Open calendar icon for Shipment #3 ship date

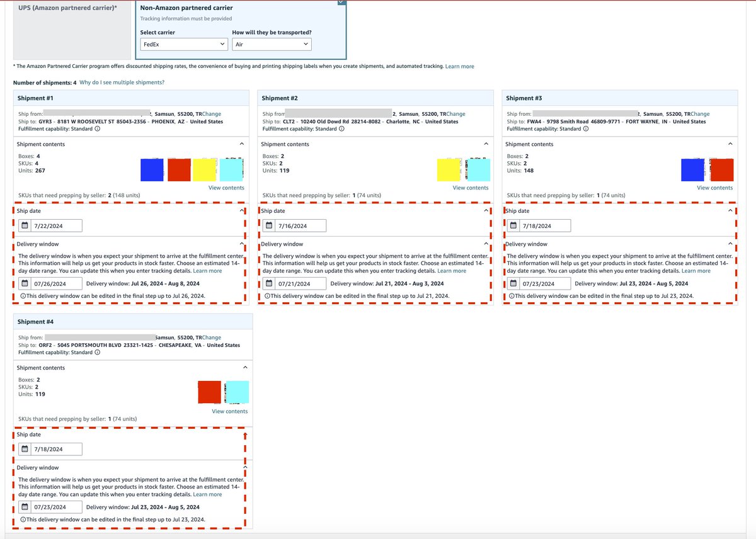tap(513, 225)
